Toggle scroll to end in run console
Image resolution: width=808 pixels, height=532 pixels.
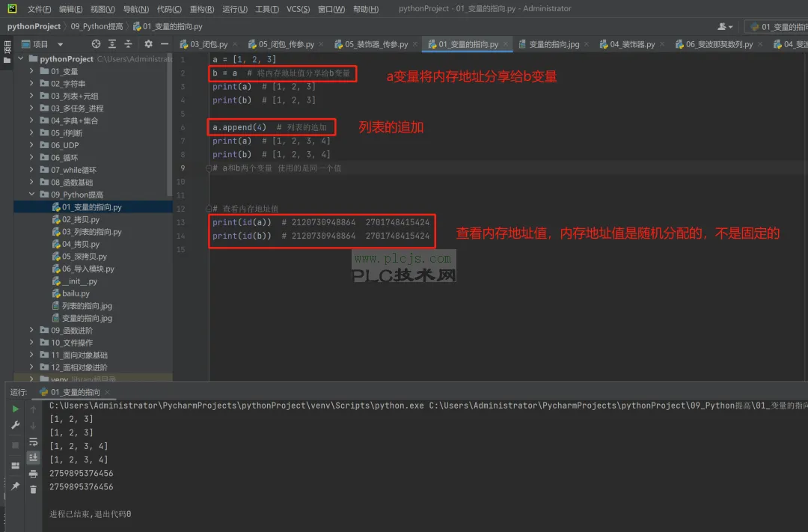[x=34, y=457]
